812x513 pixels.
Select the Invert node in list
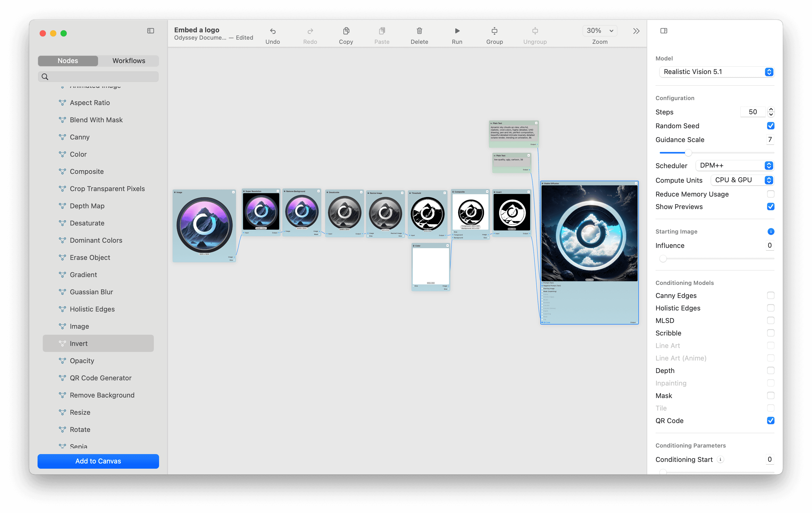pyautogui.click(x=98, y=344)
